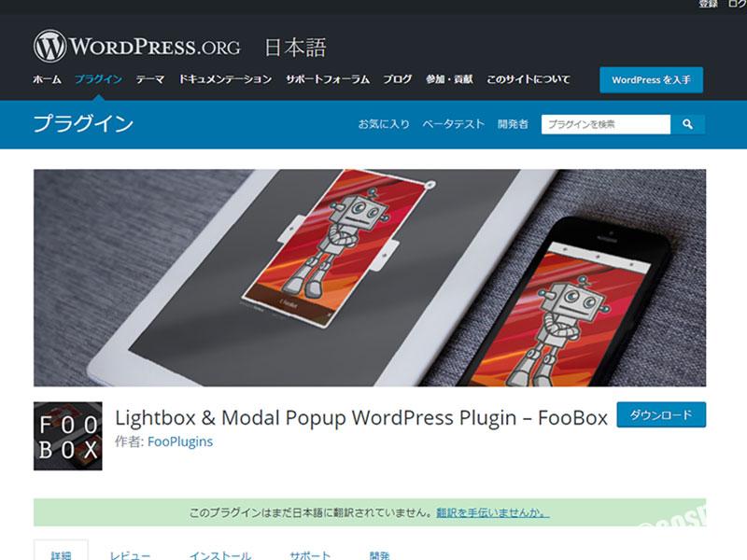
Task: Open the 開発者 link
Action: 513,124
